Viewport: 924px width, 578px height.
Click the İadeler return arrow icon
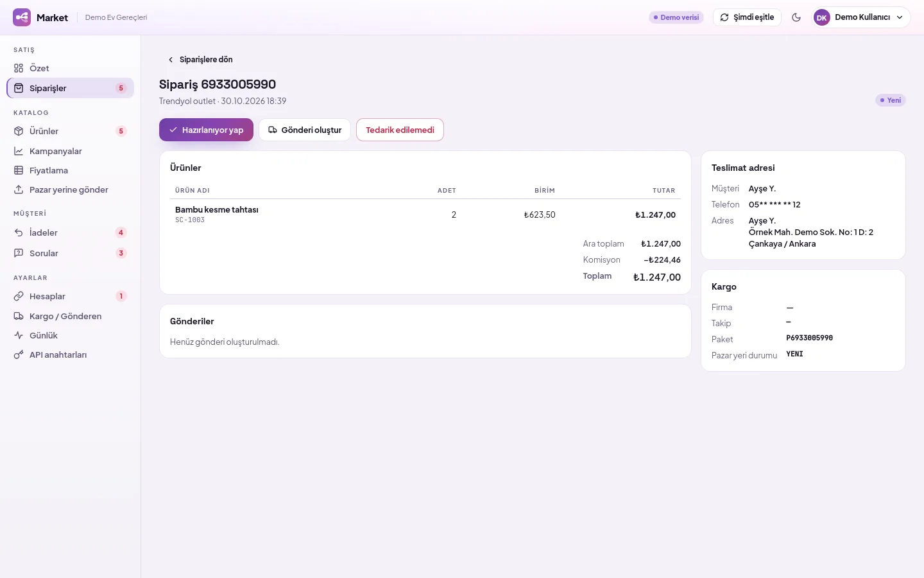click(19, 232)
